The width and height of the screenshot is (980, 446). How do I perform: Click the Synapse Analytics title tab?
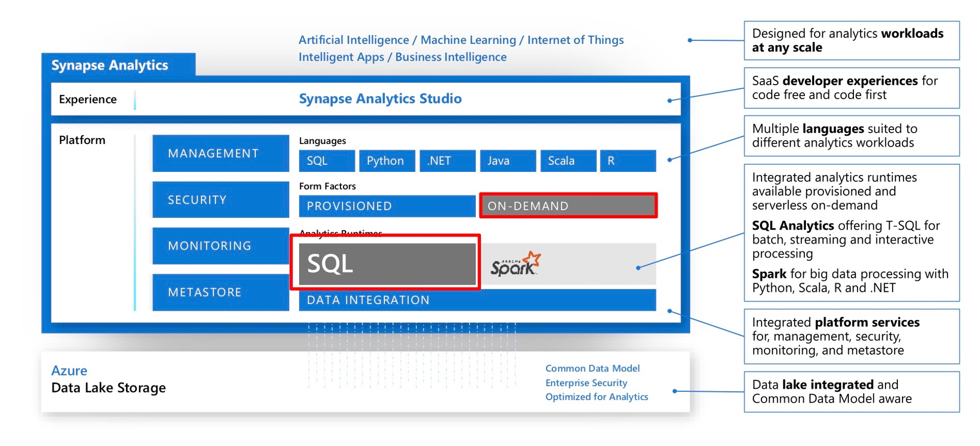118,65
